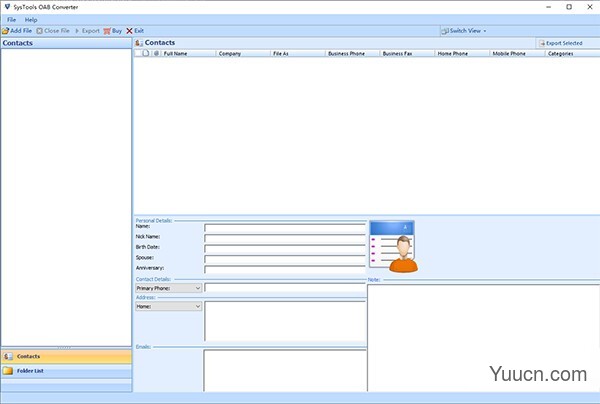Click the document icon column header
The width and height of the screenshot is (600, 404).
click(x=146, y=53)
